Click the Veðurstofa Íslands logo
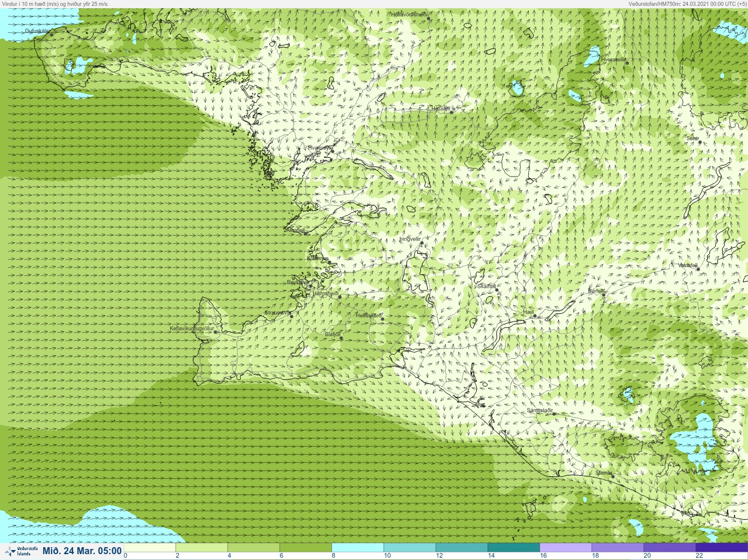The width and height of the screenshot is (748, 560). (20, 551)
